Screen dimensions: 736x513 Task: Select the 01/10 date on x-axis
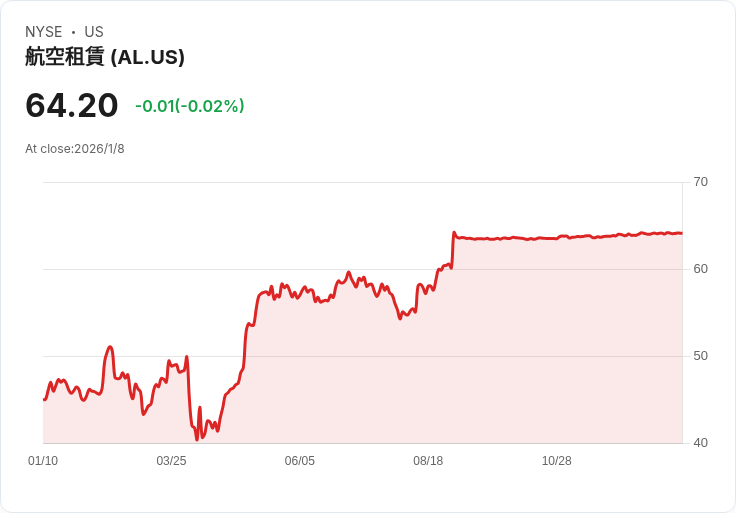coord(43,461)
